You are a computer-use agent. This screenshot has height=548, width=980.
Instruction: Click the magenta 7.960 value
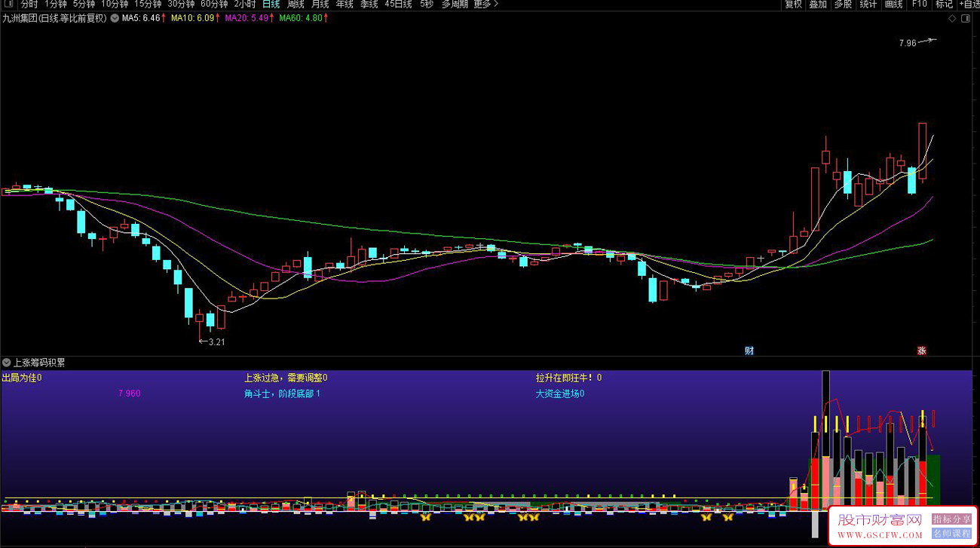[130, 393]
